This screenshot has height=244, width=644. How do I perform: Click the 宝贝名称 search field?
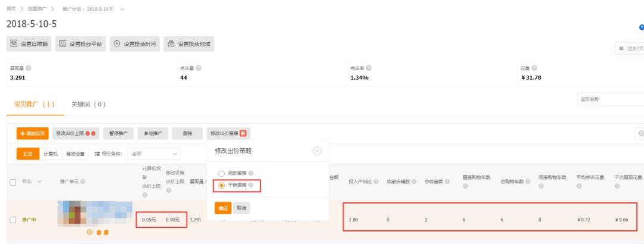click(611, 99)
